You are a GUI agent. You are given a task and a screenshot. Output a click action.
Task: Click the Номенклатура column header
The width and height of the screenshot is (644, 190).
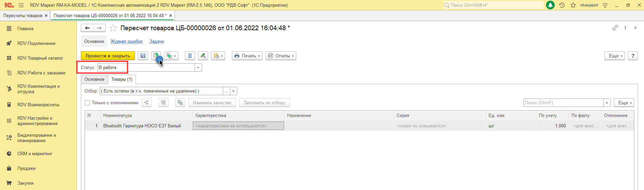tap(146, 116)
